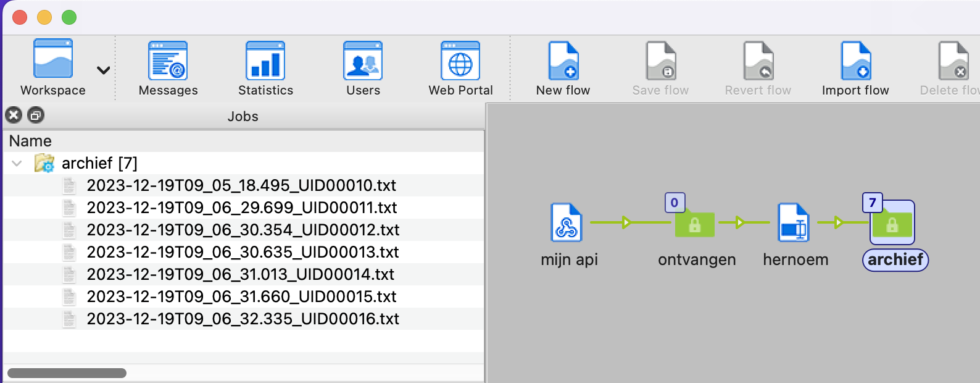Click file icon of UID00010.txt
980x383 pixels.
tap(70, 185)
